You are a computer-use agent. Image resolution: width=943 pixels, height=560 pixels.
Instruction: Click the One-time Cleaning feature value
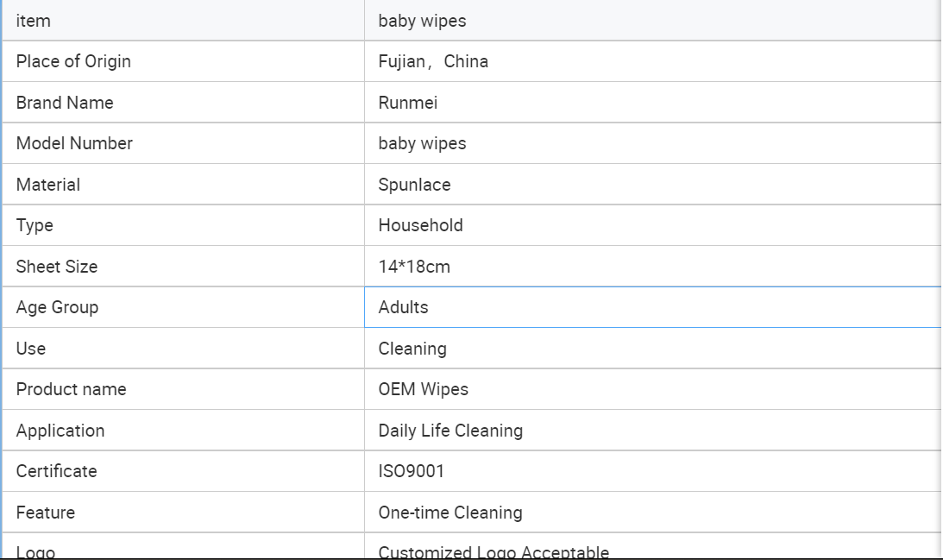coord(450,513)
